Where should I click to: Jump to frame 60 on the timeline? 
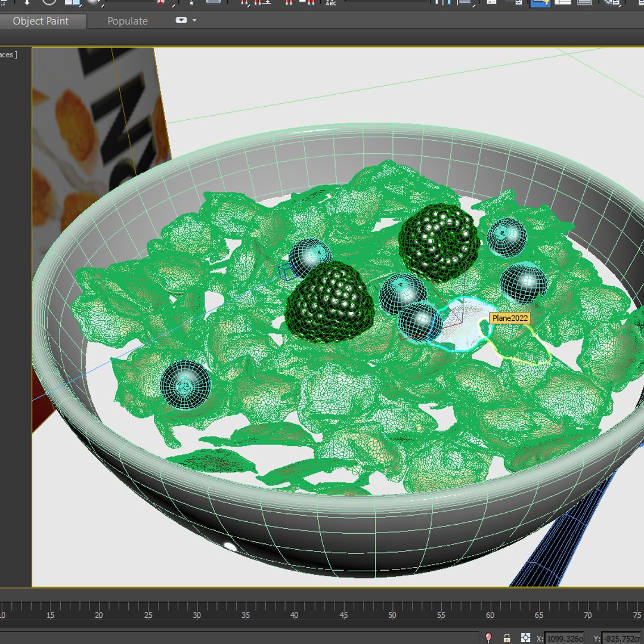pos(490,615)
